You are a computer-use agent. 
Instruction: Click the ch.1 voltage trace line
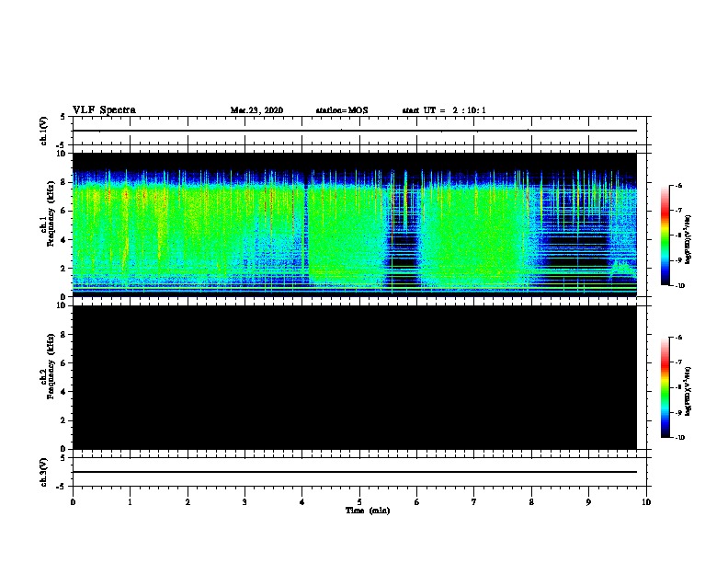355,131
